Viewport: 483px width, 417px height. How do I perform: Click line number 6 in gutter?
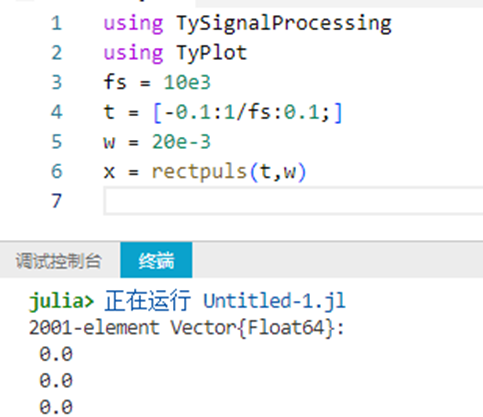coord(56,171)
